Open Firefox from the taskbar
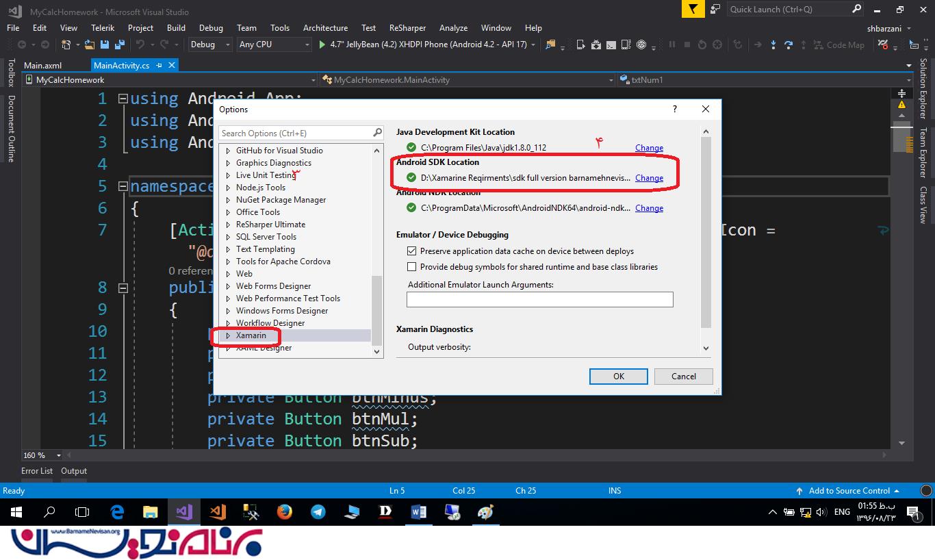The width and height of the screenshot is (935, 560). click(x=284, y=511)
